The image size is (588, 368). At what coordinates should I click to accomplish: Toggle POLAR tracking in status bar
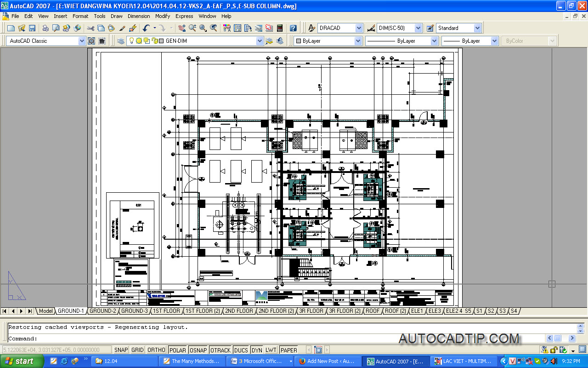click(178, 350)
